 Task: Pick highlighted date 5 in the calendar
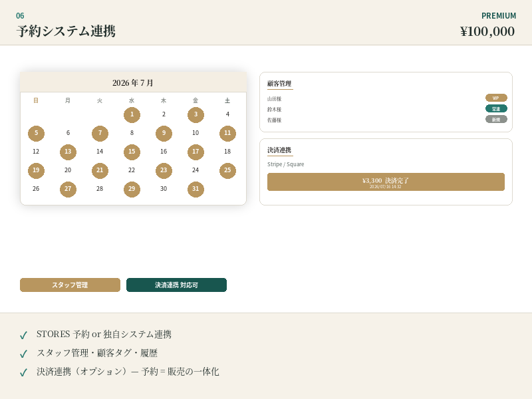pos(36,134)
